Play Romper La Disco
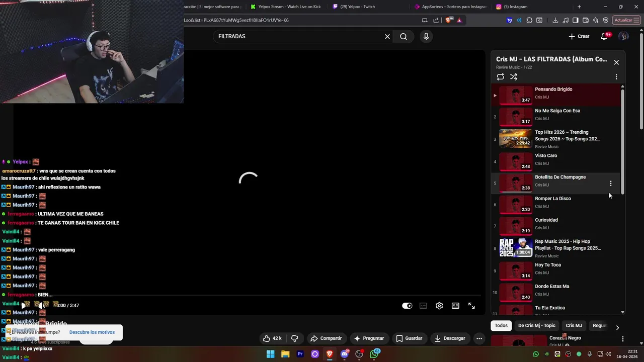Screen dimensions: 644x362 pyautogui.click(x=556, y=204)
